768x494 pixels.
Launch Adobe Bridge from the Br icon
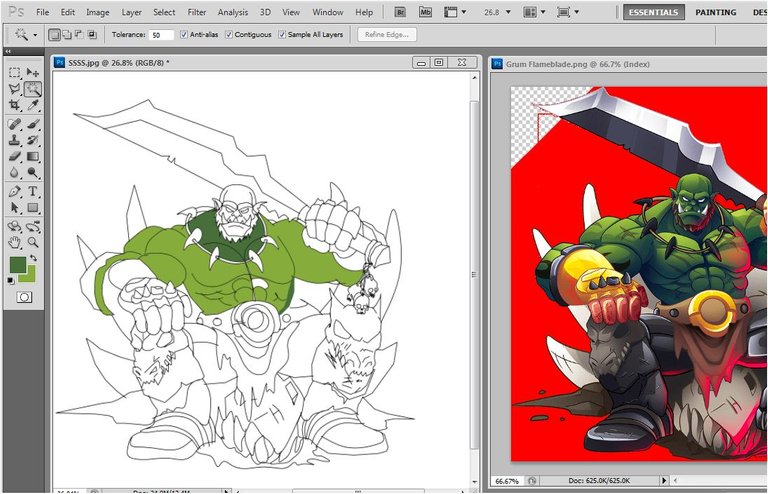400,12
